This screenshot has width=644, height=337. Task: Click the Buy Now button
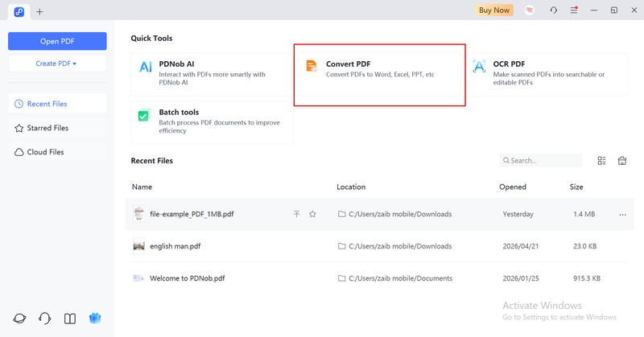click(494, 10)
